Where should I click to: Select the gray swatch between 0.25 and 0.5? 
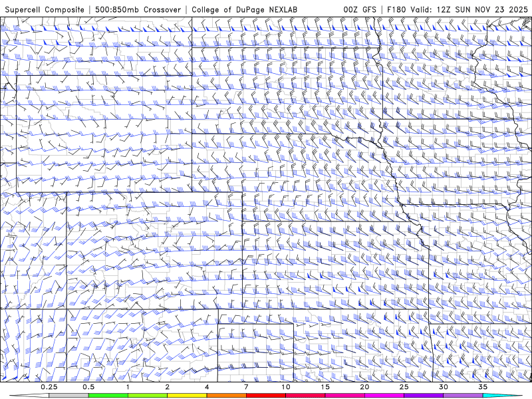tap(69, 396)
